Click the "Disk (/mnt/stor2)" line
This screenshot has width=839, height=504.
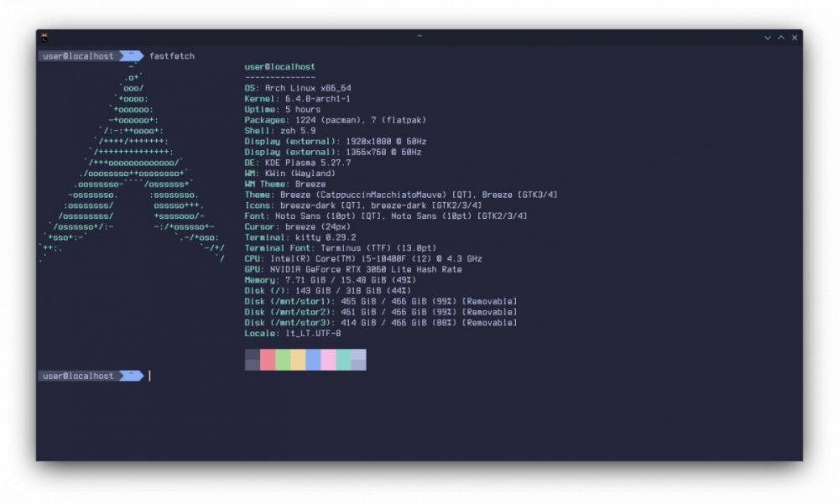381,313
